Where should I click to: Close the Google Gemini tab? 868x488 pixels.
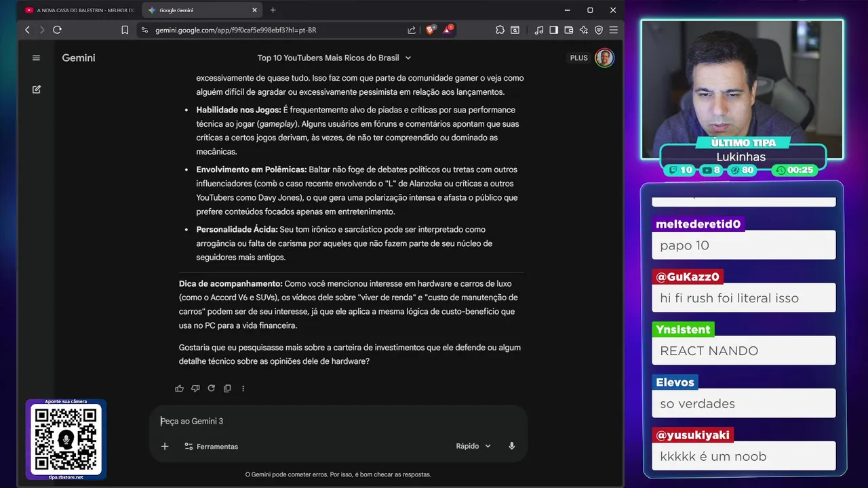tap(255, 10)
